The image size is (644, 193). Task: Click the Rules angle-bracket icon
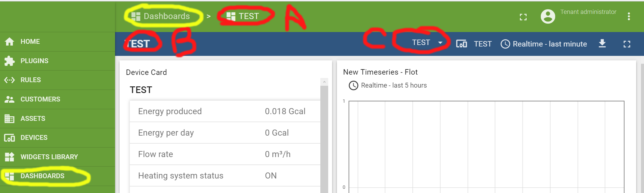tap(10, 80)
